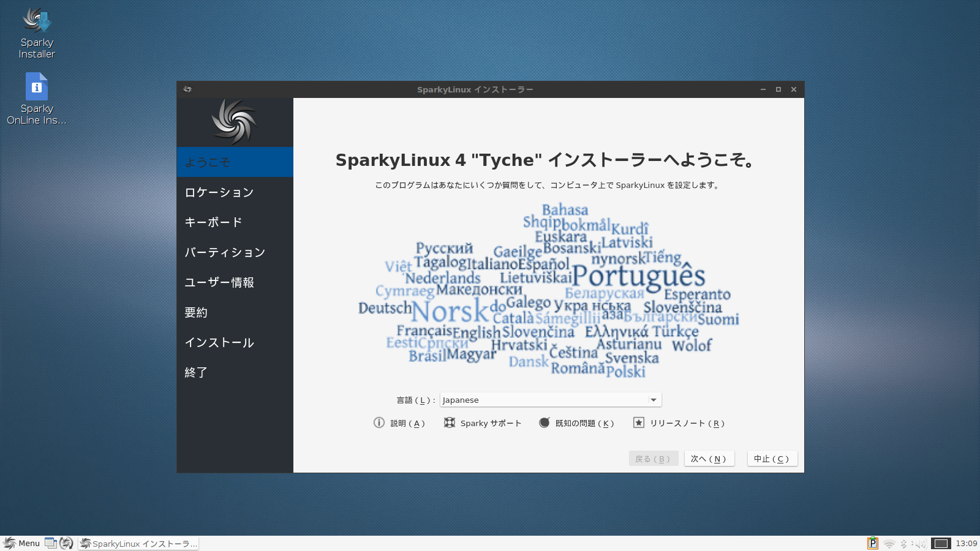The height and width of the screenshot is (551, 980).
Task: Select the インストール step in the sidebar
Action: (x=235, y=342)
